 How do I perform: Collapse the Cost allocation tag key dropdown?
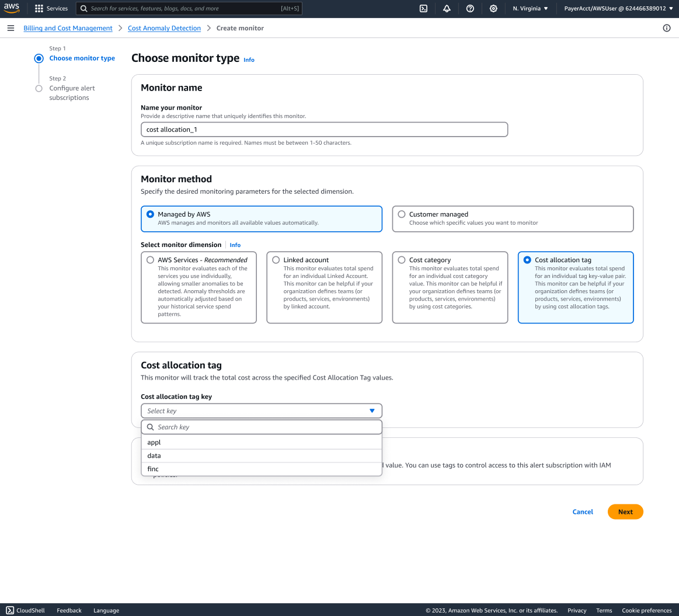(x=372, y=411)
